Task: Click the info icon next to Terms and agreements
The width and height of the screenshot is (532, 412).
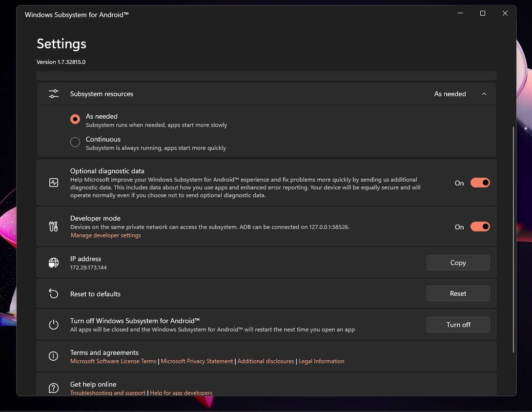Action: pyautogui.click(x=53, y=356)
